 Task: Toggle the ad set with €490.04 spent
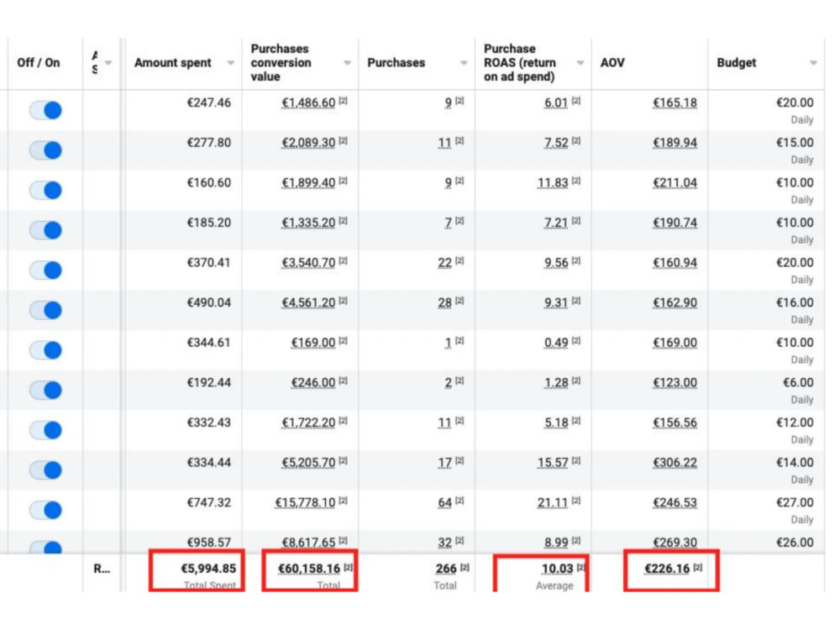pyautogui.click(x=45, y=310)
